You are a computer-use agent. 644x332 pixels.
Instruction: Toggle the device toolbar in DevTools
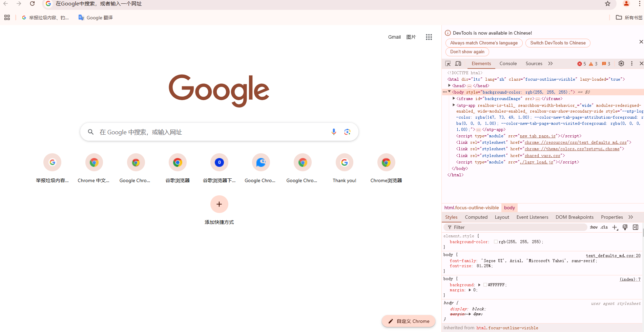pyautogui.click(x=458, y=64)
